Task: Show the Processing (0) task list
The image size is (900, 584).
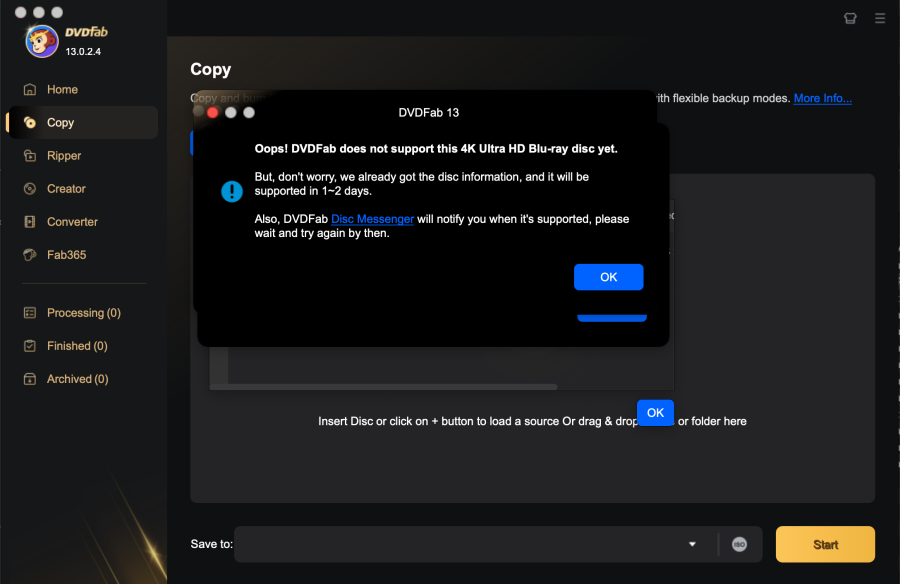Action: tap(83, 313)
